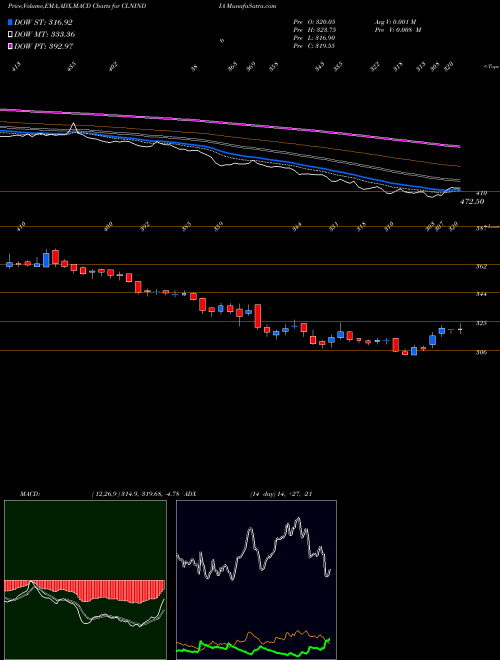This screenshot has width=500, height=660.
Task: Select the 'DOW ST: 316.92' legend text
Action: pos(43,22)
